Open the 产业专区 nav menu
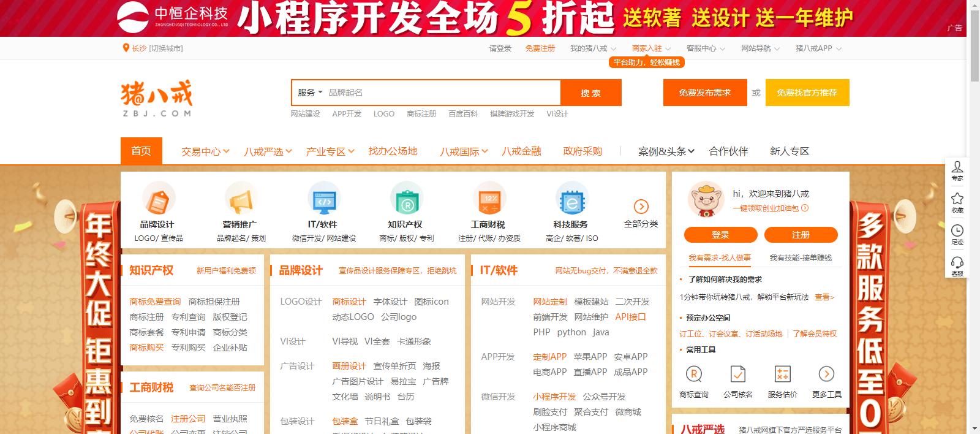Viewport: 980px width, 434px height. pos(330,151)
